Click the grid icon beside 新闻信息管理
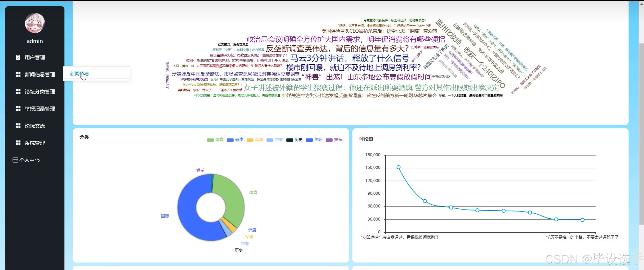This screenshot has width=644, height=270. [18, 75]
